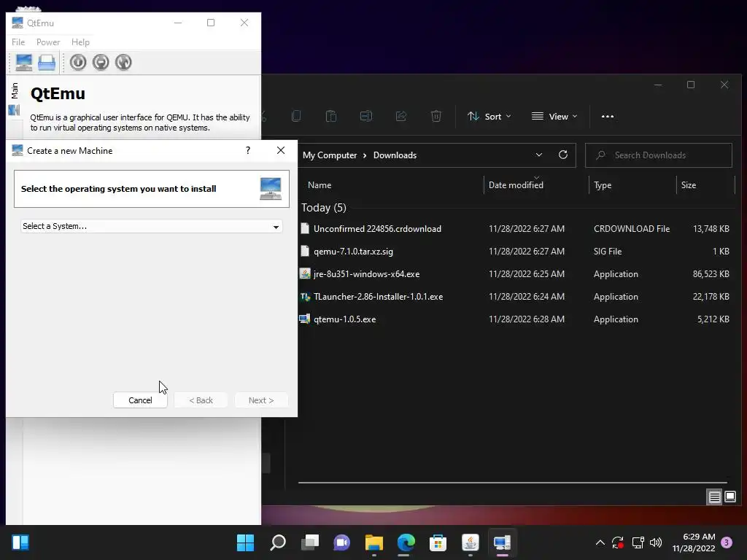Click the Java taskbar icon
Viewport: 747px width, 560px height.
[471, 542]
